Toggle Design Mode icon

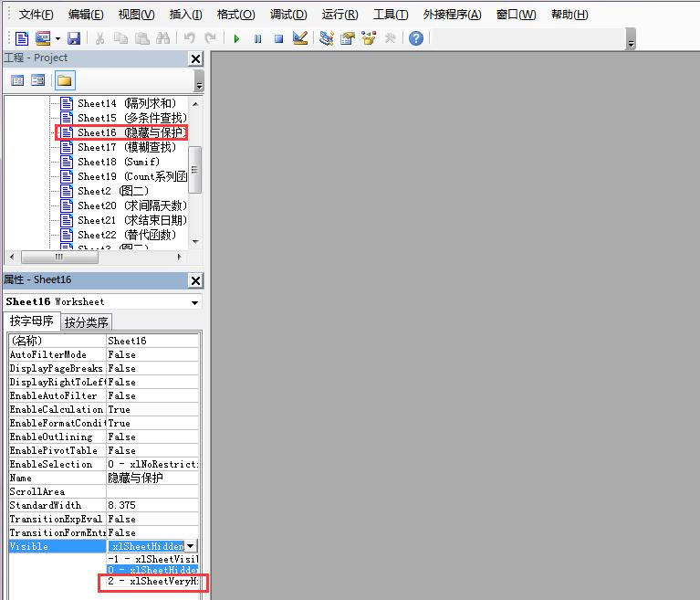coord(300,38)
